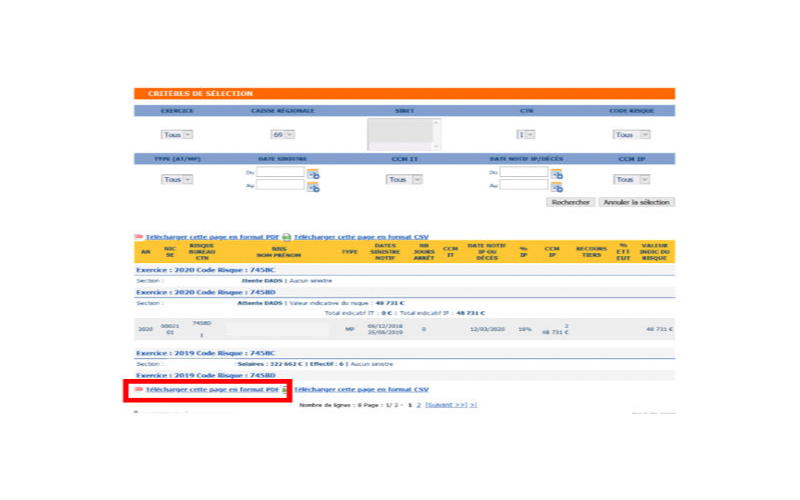Click inside the SIRET list box
Viewport: 800px width, 500px height.
click(x=400, y=134)
